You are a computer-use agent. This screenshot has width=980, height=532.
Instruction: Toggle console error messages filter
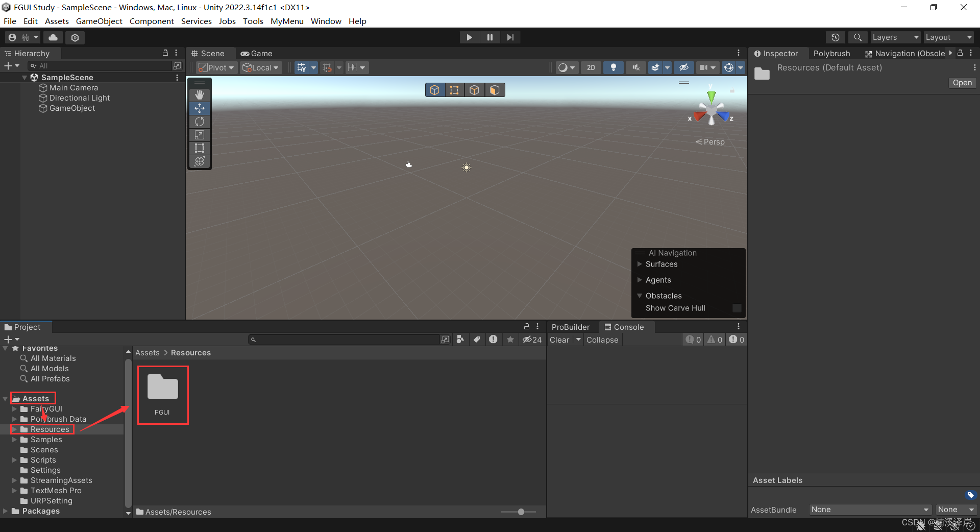pyautogui.click(x=737, y=340)
